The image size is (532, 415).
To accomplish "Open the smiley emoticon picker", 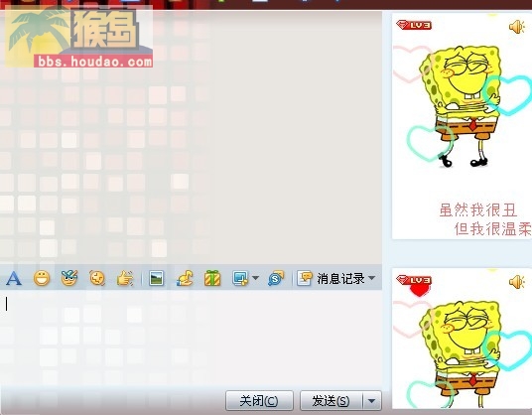I will click(42, 279).
